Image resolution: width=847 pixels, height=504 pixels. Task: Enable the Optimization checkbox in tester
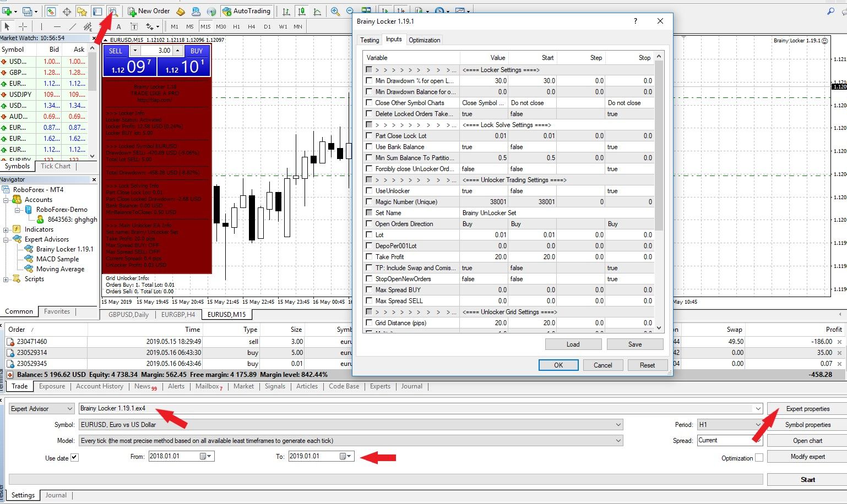[x=759, y=458]
